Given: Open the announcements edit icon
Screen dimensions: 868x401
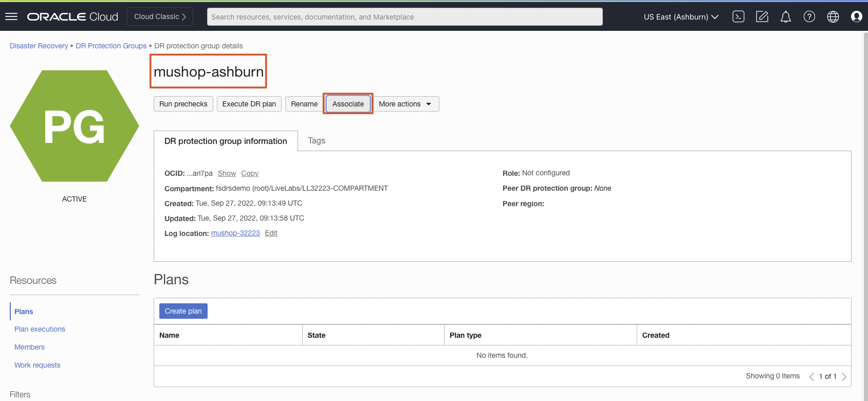Looking at the screenshot, I should coord(762,16).
